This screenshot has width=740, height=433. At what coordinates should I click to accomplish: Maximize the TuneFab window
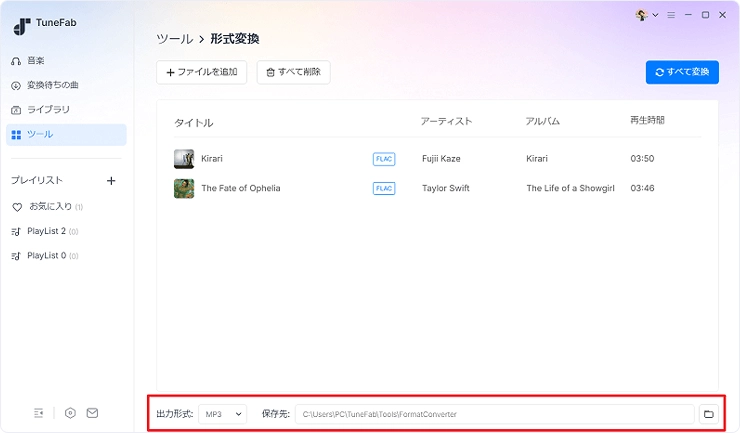(706, 15)
